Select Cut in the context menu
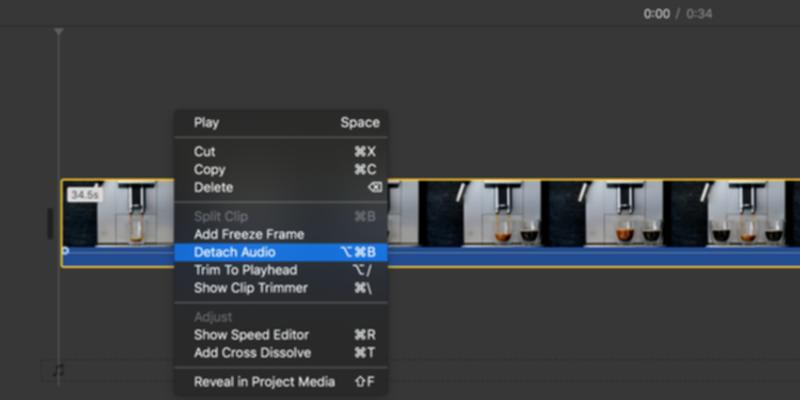The width and height of the screenshot is (800, 400). pyautogui.click(x=281, y=152)
